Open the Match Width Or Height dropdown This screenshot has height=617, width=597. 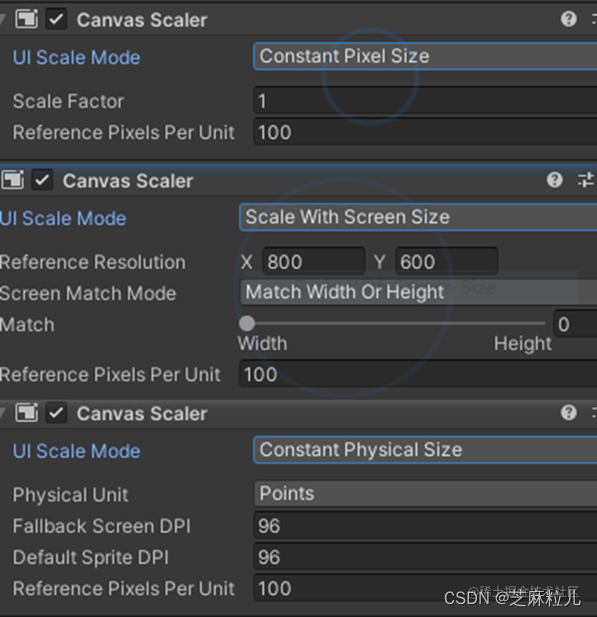[x=418, y=292]
